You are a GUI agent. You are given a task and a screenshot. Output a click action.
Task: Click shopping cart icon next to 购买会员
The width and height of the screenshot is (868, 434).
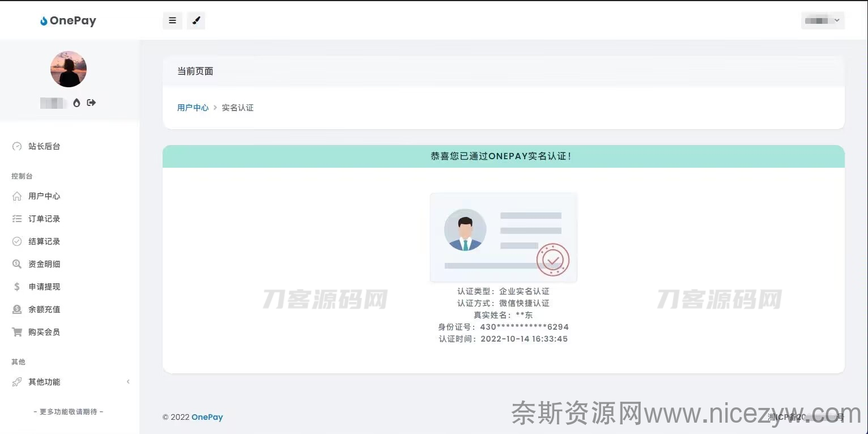[x=17, y=332]
